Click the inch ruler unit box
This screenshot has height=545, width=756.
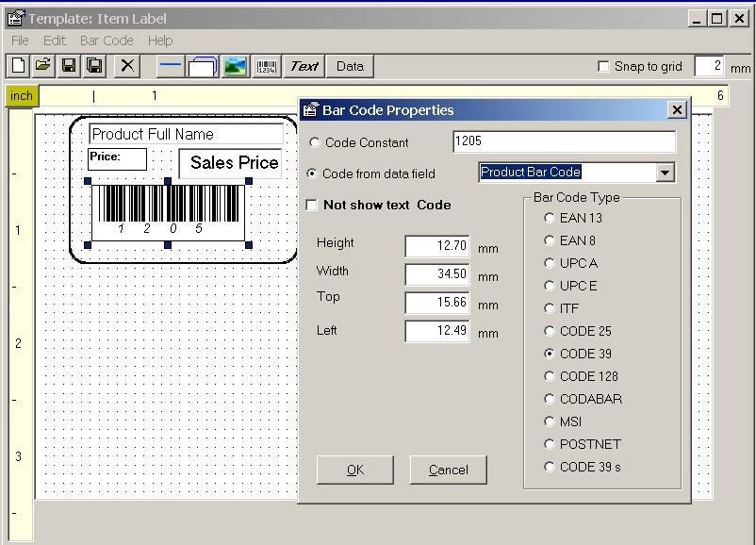(21, 95)
